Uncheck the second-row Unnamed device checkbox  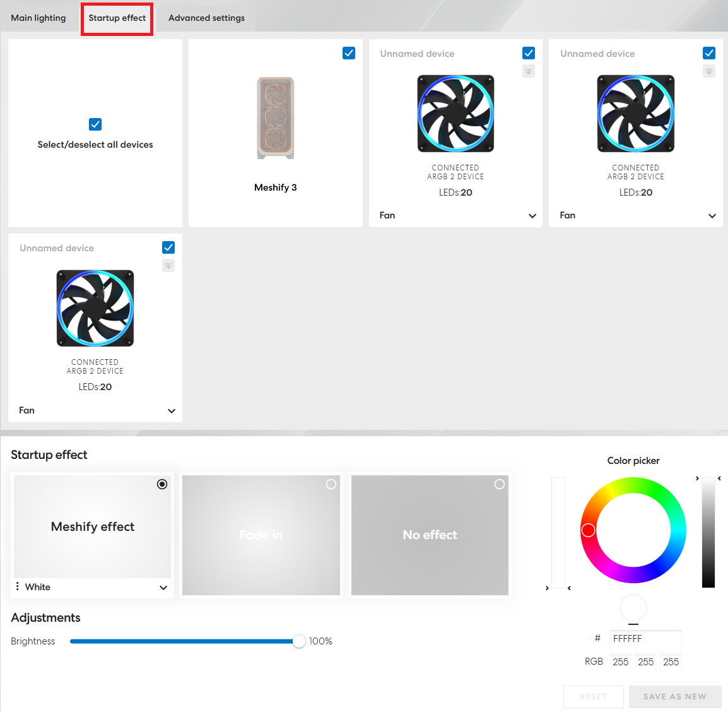pos(168,247)
